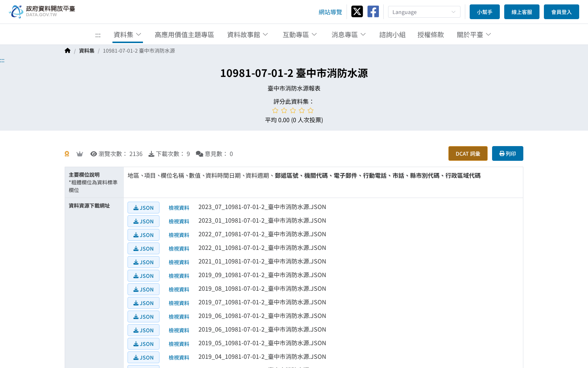Viewport: 588px width, 368px height.
Task: Click file name 2021_01_10981-07-01-2_臺中市消防水源.JSON
Action: [262, 261]
